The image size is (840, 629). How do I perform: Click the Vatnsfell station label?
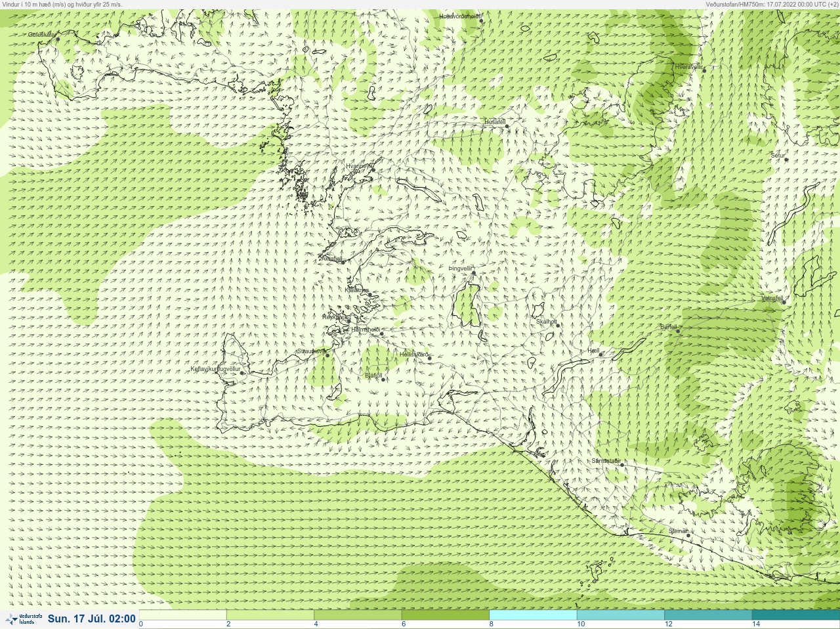click(772, 297)
